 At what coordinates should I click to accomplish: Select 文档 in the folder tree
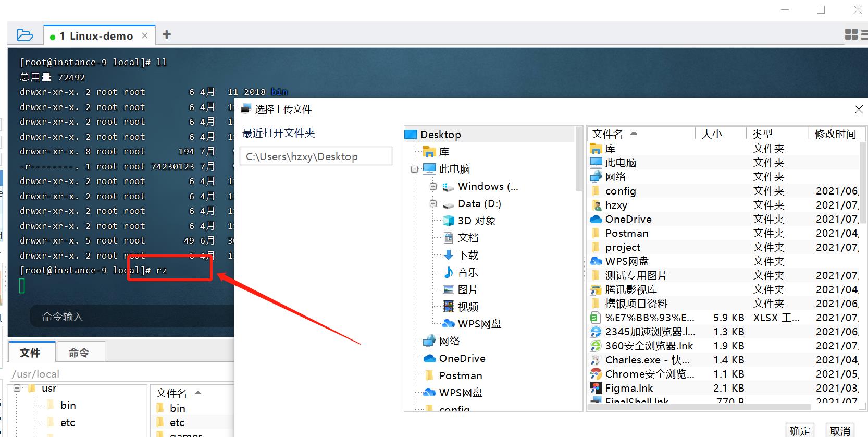click(x=467, y=238)
